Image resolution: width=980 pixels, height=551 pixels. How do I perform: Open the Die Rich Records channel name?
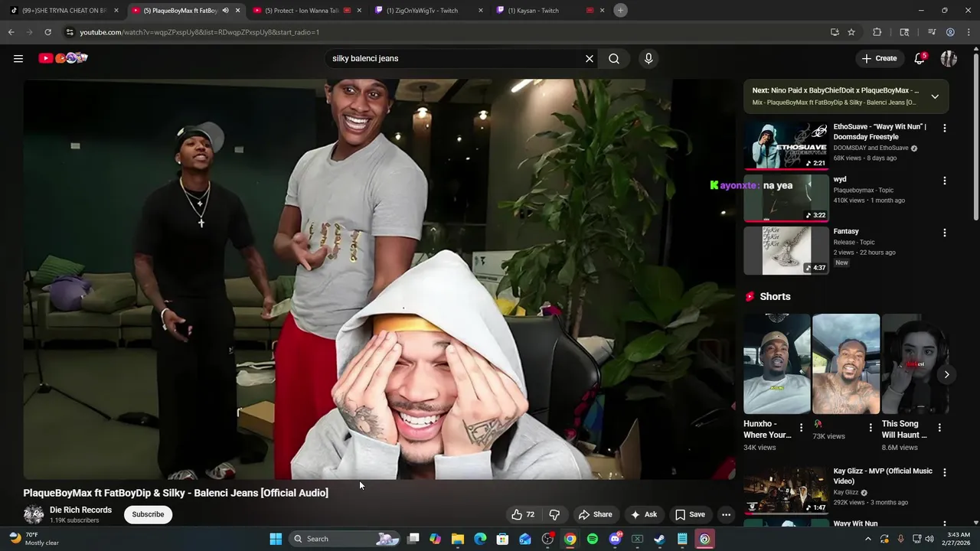(x=80, y=510)
